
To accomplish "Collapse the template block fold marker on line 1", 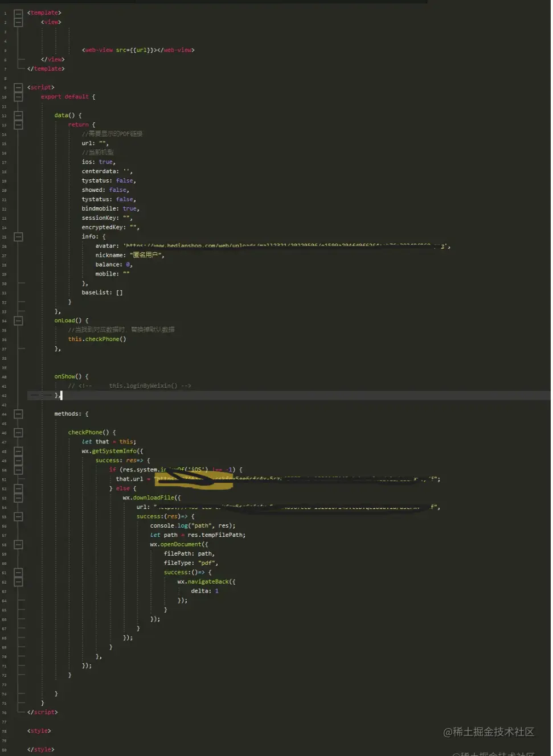I will pyautogui.click(x=18, y=13).
